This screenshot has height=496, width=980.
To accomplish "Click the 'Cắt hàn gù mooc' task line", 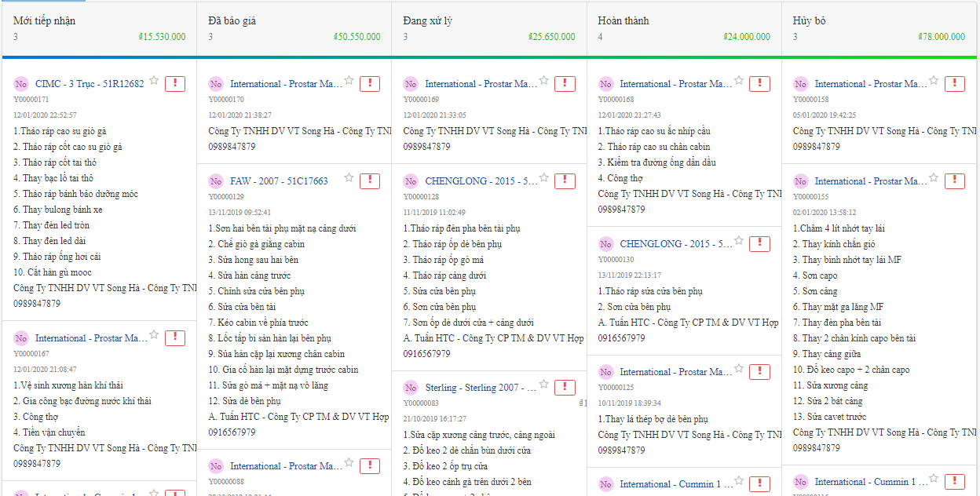I will point(53,272).
